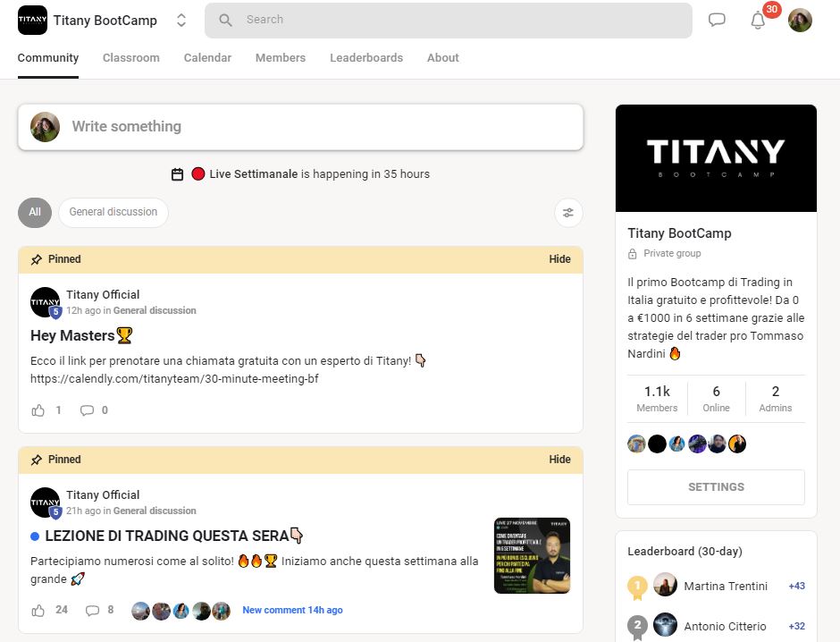Click the Write something post box

(x=300, y=127)
